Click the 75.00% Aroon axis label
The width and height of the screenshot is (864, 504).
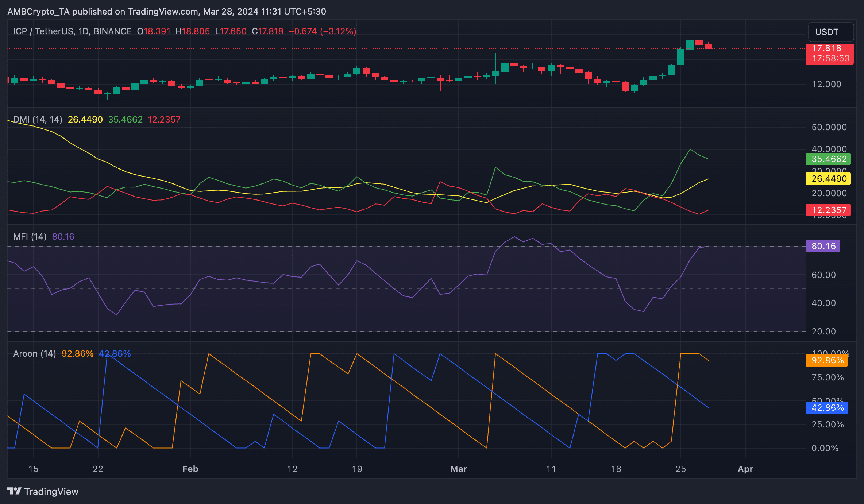pos(828,377)
